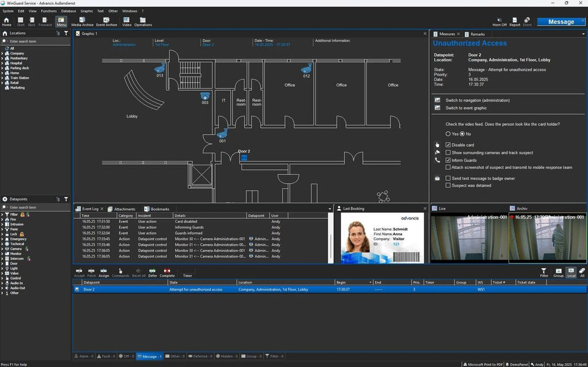
Task: Uncheck the Inform Guards checkbox
Action: 448,160
